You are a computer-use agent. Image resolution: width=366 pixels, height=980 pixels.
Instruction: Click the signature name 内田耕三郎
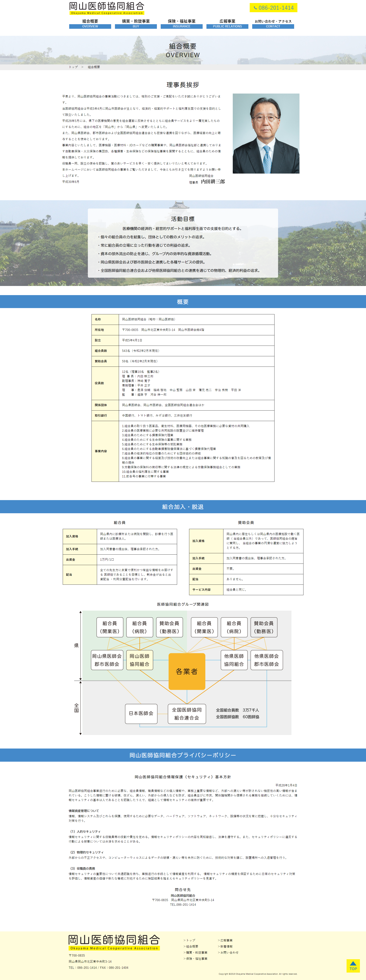213,182
